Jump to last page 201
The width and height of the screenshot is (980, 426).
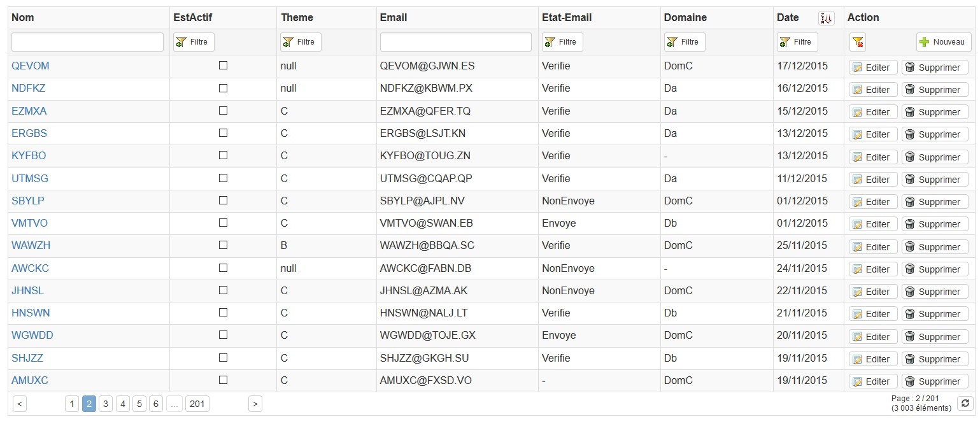[197, 404]
